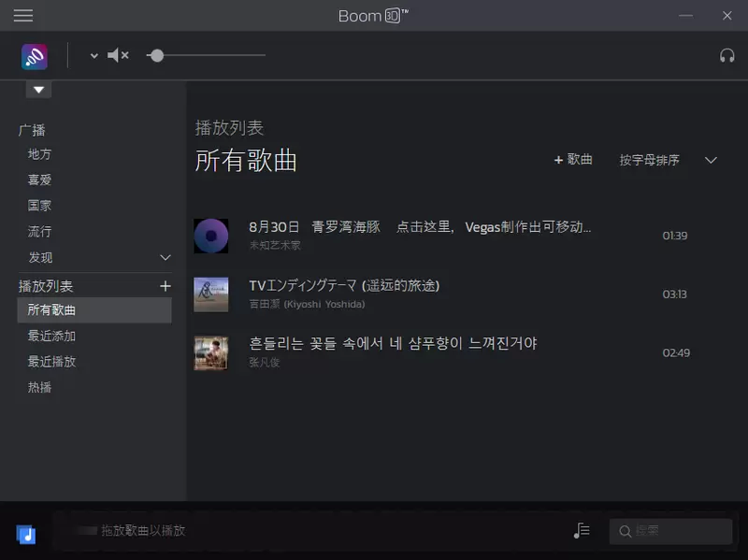Open the 地方 radio section
This screenshot has height=560, width=748.
[39, 154]
